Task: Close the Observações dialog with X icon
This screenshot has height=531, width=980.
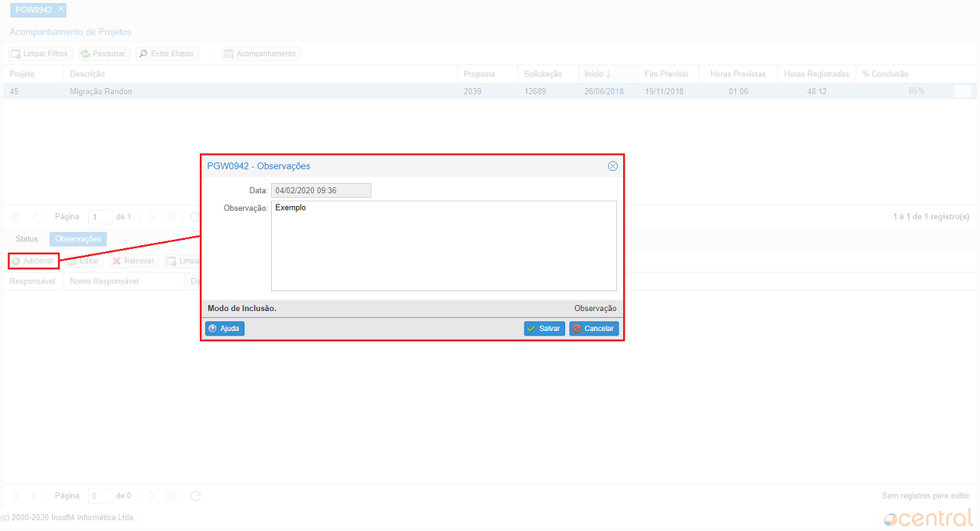Action: pos(612,166)
